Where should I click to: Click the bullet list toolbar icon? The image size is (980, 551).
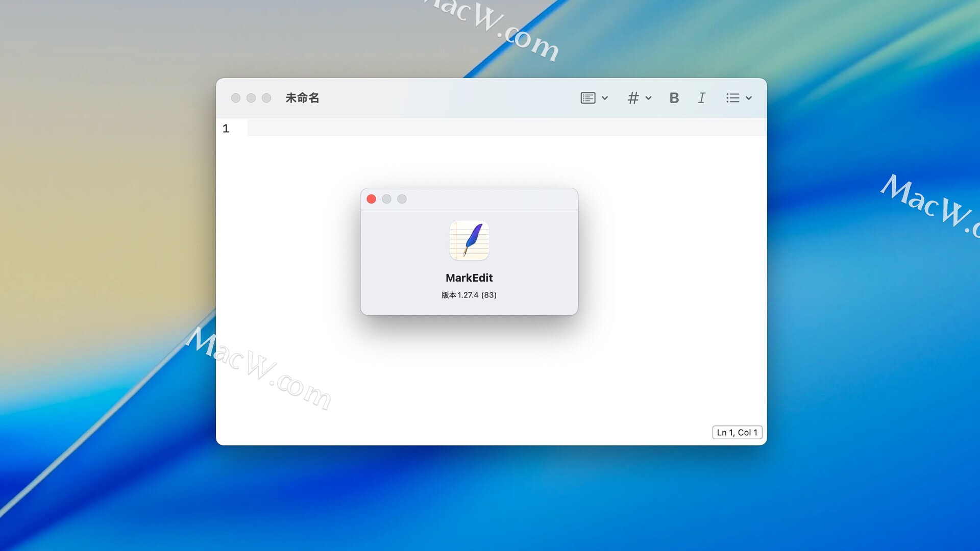click(733, 98)
